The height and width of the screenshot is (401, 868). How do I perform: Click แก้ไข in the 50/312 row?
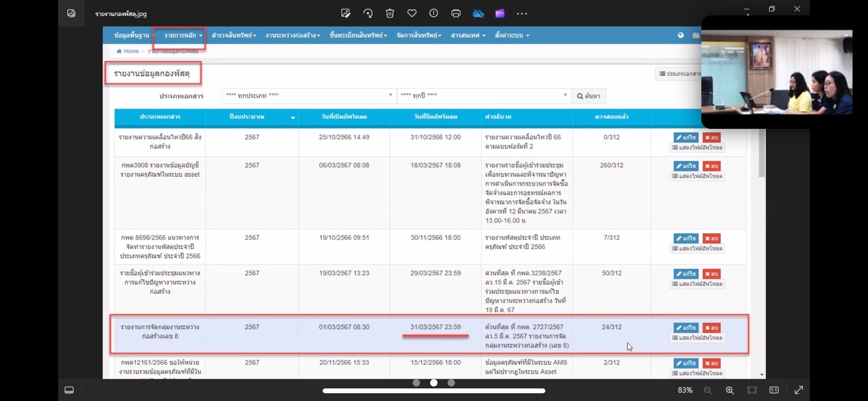686,274
